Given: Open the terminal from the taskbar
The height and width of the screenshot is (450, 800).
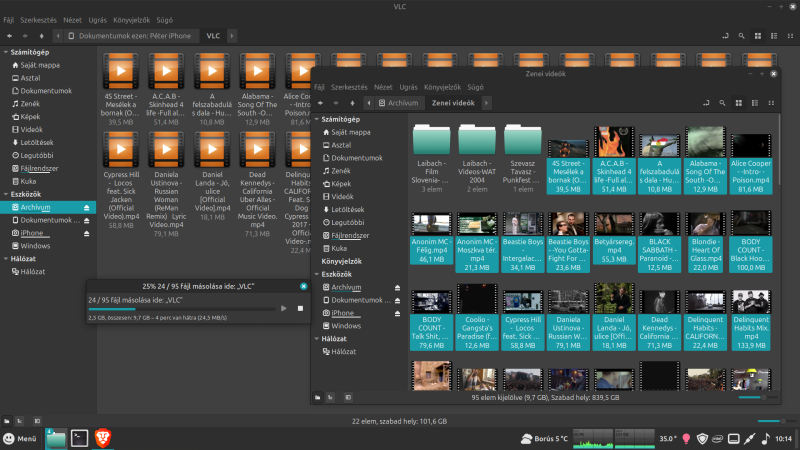Looking at the screenshot, I should pyautogui.click(x=79, y=438).
